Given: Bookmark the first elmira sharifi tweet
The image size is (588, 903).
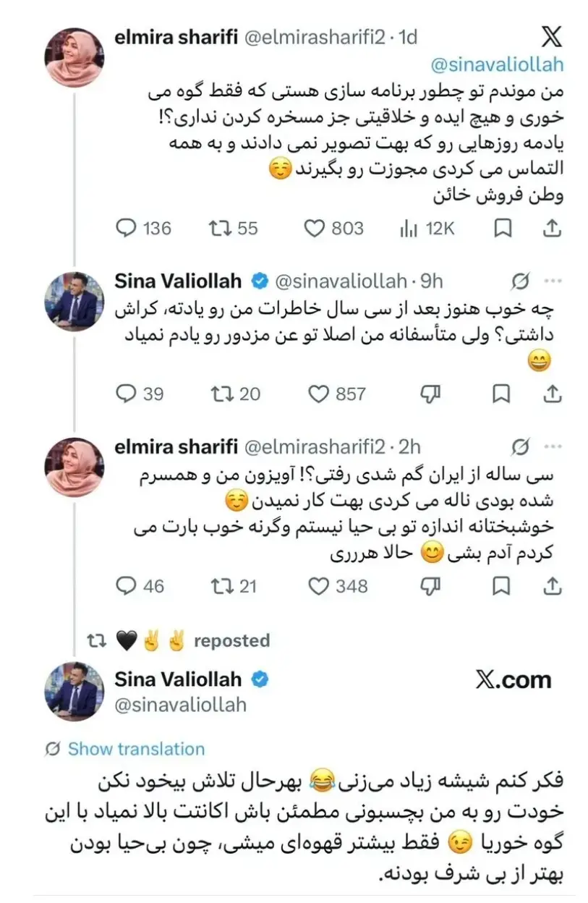Looking at the screenshot, I should (x=503, y=228).
